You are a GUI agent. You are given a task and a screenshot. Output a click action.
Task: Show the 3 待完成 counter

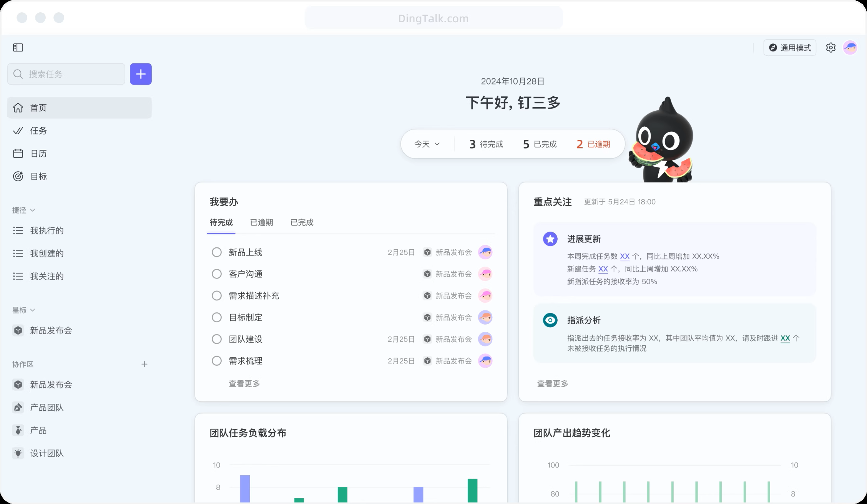[x=486, y=144]
